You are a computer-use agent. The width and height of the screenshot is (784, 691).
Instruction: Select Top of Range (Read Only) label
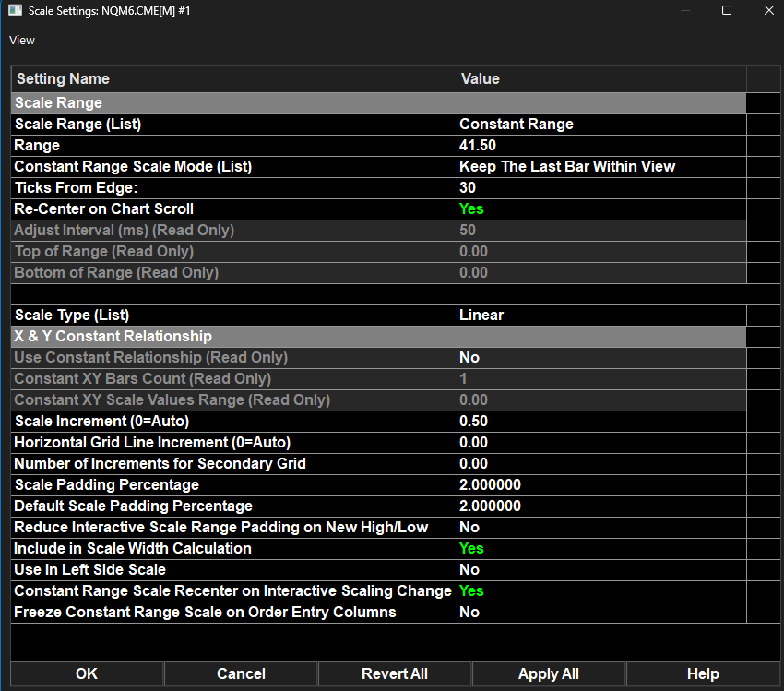click(x=104, y=252)
